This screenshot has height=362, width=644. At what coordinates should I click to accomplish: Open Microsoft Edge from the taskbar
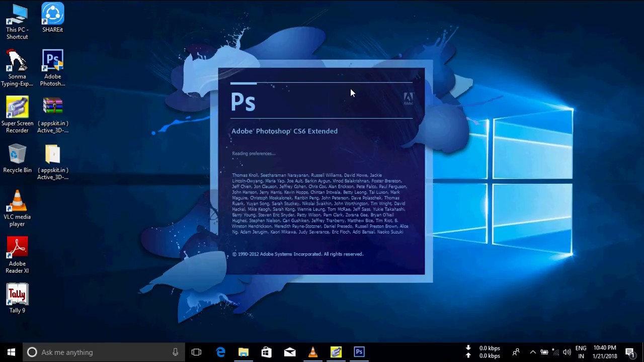pos(220,352)
